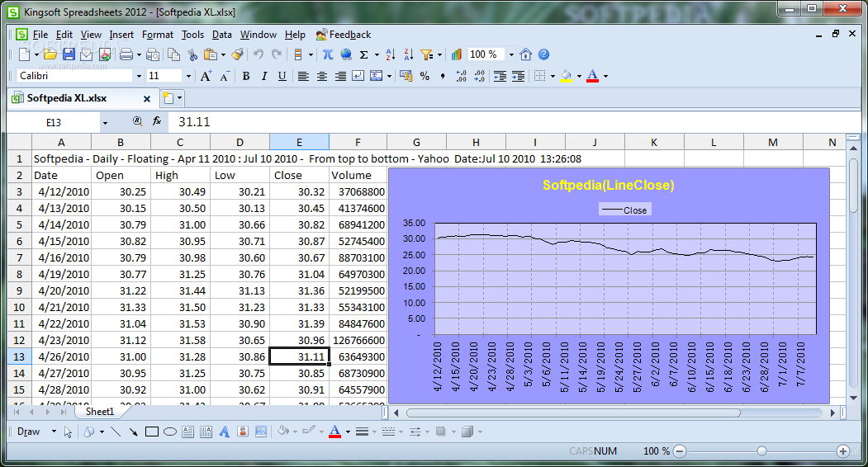The width and height of the screenshot is (868, 467).
Task: Draw an arrow with the arrow tool
Action: coord(134,432)
